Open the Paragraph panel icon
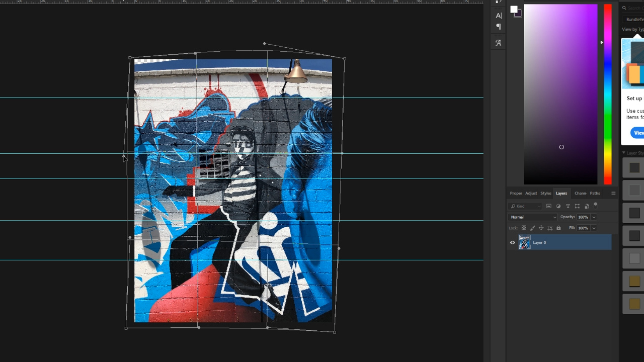This screenshot has width=644, height=362. pyautogui.click(x=499, y=27)
